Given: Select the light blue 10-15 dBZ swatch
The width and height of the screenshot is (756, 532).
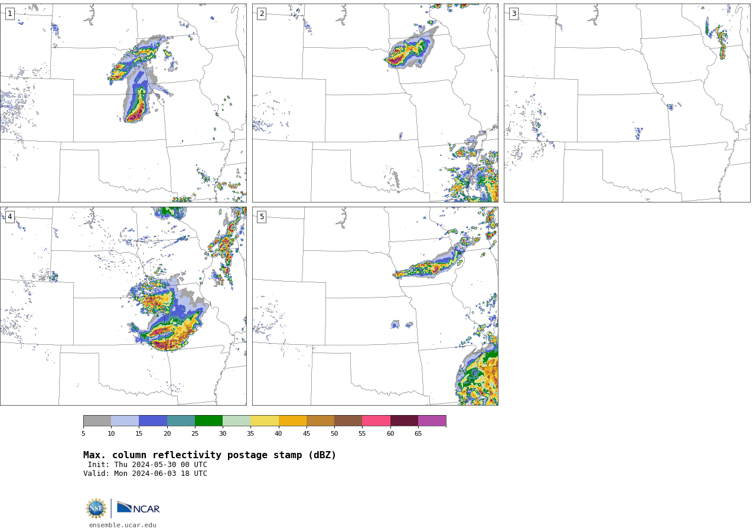Looking at the screenshot, I should coord(125,421).
